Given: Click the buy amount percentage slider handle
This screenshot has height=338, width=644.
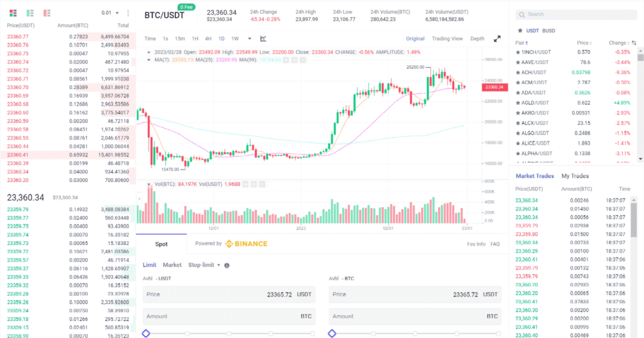Looking at the screenshot, I should (x=146, y=334).
